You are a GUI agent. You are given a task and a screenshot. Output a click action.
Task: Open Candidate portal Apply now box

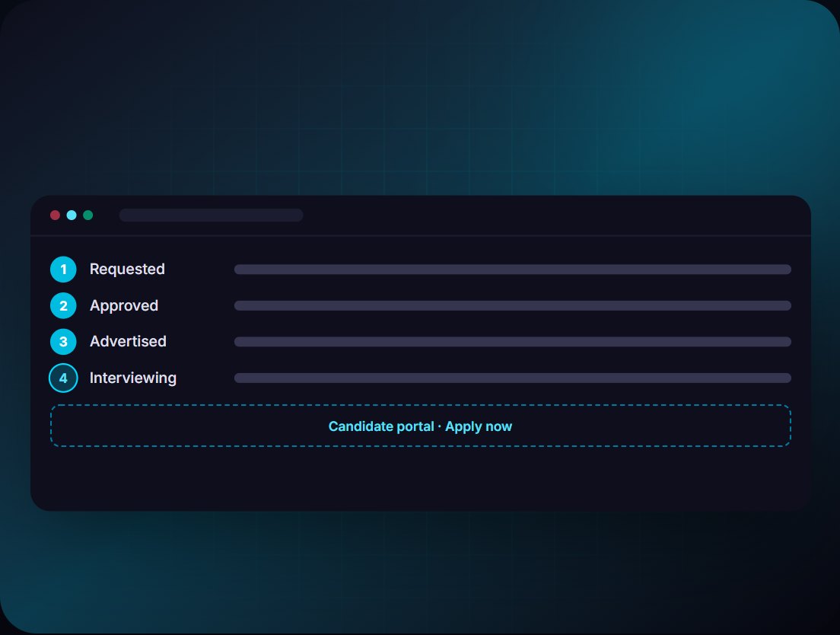(x=421, y=426)
